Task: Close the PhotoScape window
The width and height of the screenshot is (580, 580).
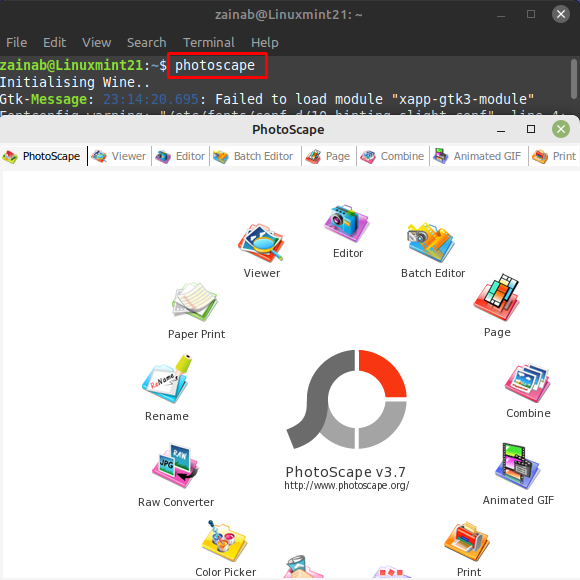Action: [x=561, y=129]
